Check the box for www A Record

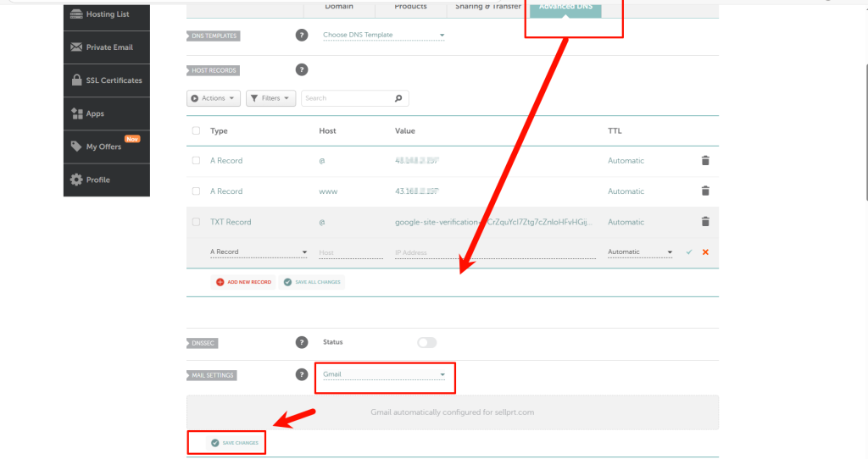click(x=197, y=191)
